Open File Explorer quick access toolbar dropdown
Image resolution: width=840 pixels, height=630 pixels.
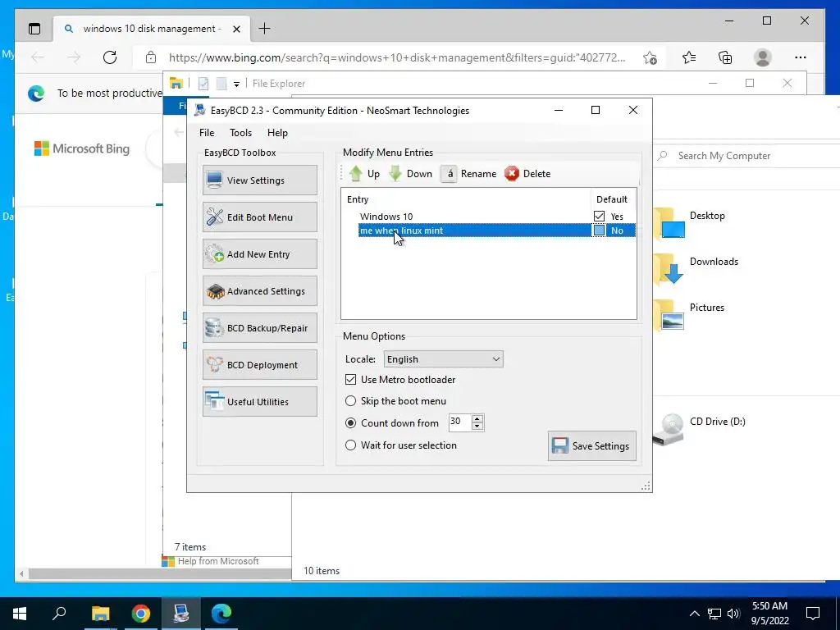click(236, 84)
